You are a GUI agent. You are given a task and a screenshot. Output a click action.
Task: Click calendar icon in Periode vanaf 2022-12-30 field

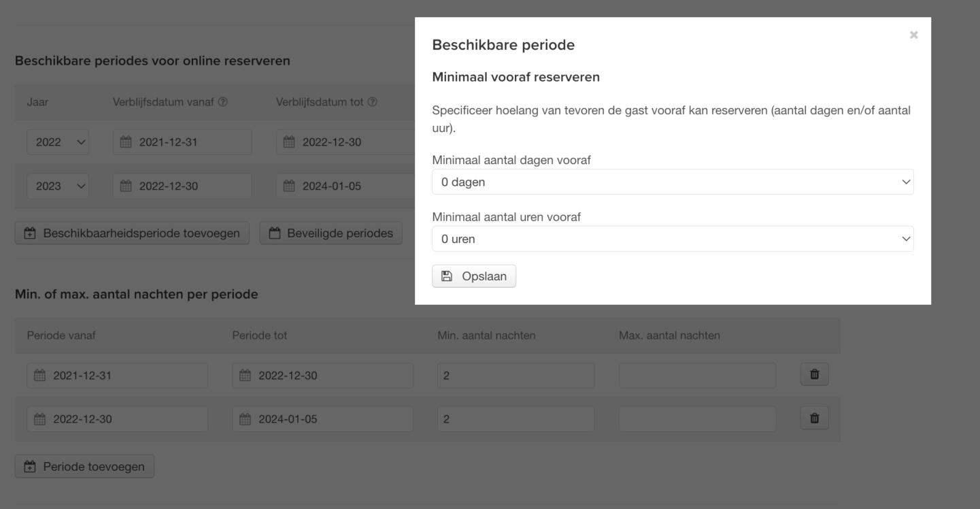[x=39, y=419]
